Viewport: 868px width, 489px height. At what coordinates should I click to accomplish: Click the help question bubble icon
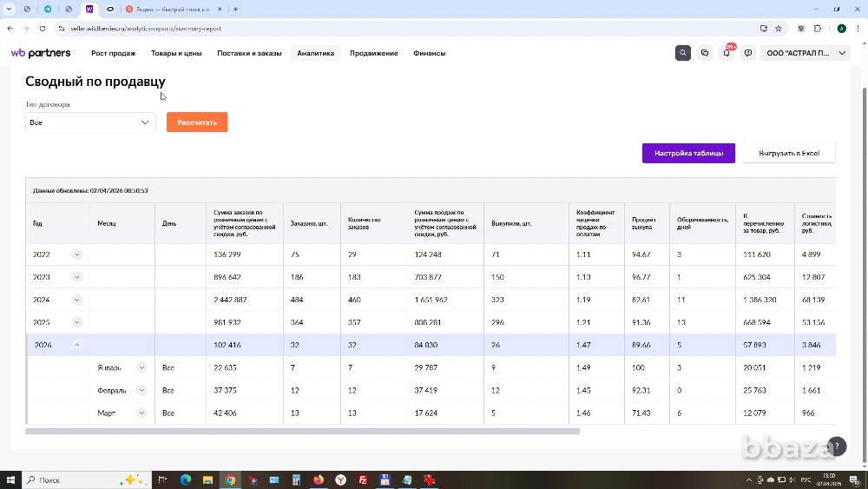(748, 53)
